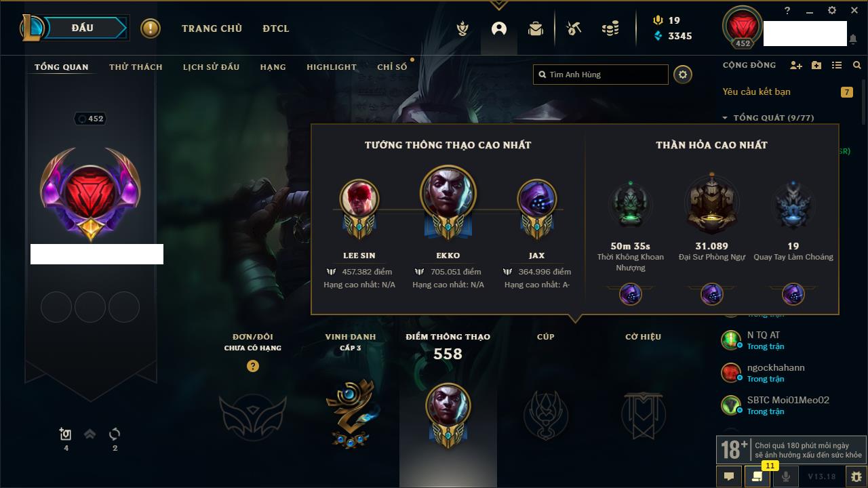Screen dimensions: 868x488
Task: Click the add friend icon
Action: click(796, 65)
